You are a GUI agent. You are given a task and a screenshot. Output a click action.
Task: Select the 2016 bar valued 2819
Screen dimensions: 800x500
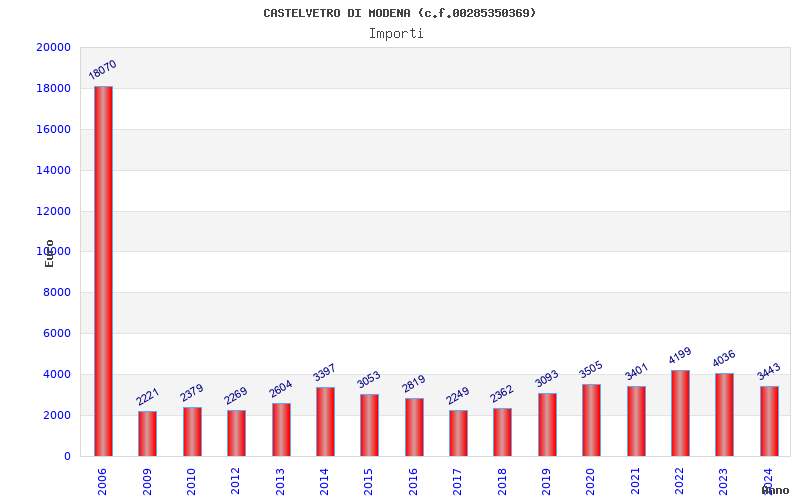414,427
